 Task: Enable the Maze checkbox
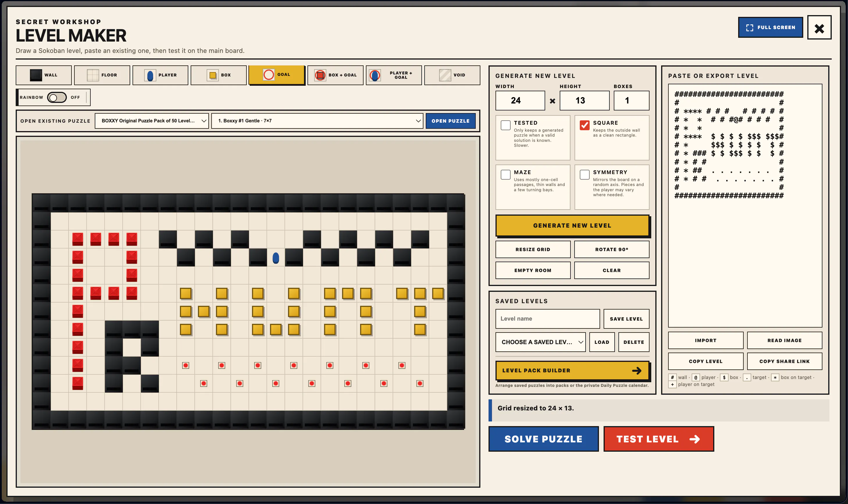point(505,175)
